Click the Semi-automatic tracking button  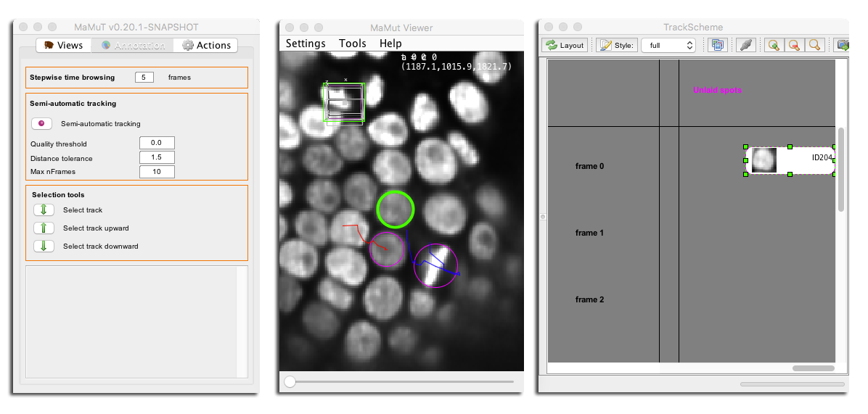41,124
